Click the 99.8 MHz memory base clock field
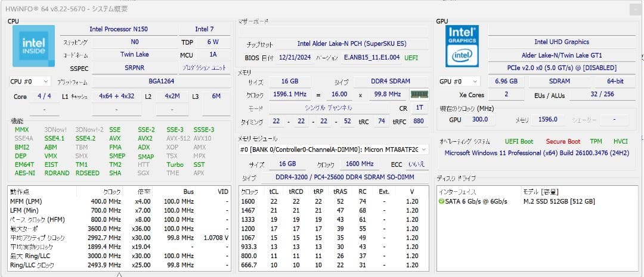This screenshot has width=644, height=277. (388, 94)
